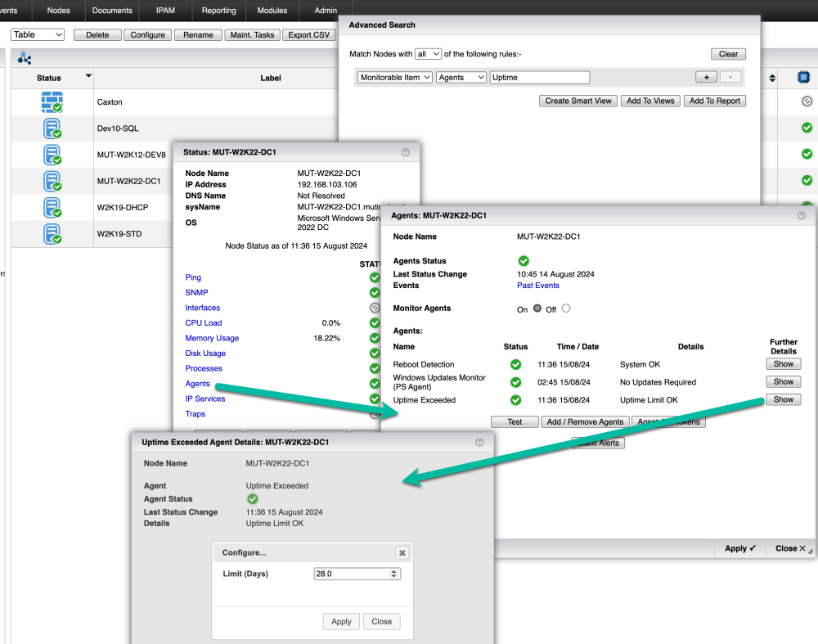Viewport: 818px width, 644px height.
Task: Close the Configure popup with X icon
Action: pyautogui.click(x=402, y=553)
